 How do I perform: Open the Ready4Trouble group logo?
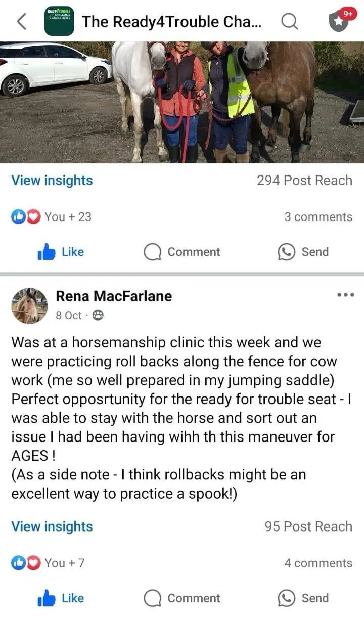59,21
